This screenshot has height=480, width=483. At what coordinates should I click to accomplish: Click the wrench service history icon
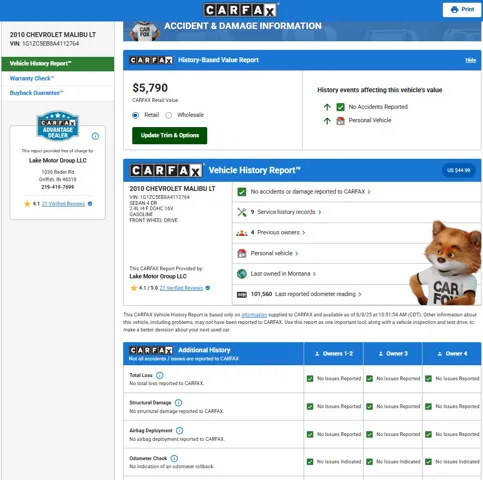click(242, 212)
